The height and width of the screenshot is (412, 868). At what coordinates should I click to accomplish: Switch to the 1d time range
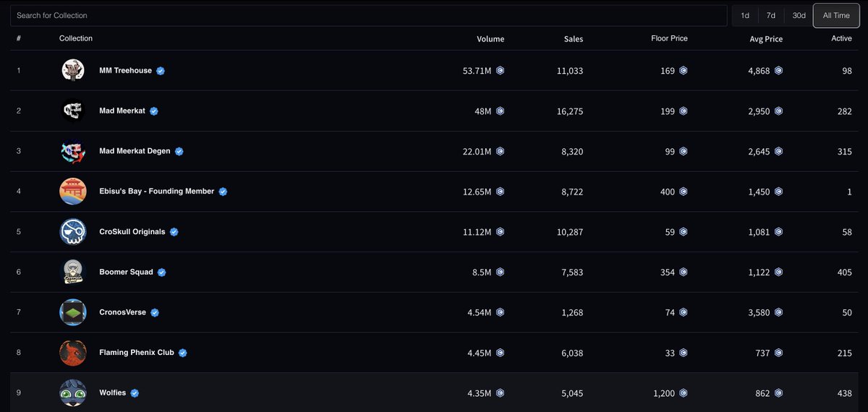pos(745,15)
